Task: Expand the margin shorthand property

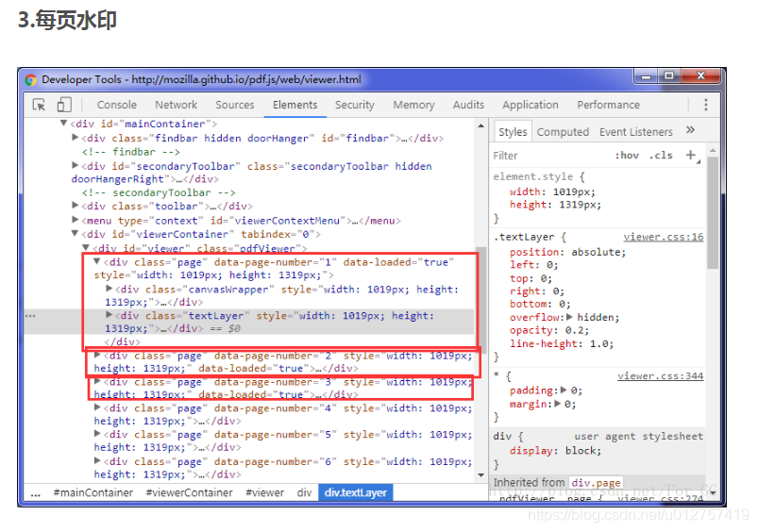Action: pos(558,404)
